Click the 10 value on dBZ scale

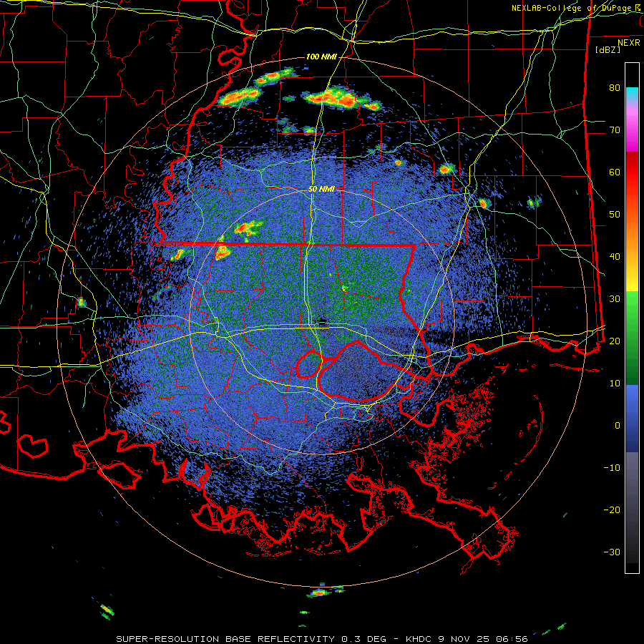615,384
